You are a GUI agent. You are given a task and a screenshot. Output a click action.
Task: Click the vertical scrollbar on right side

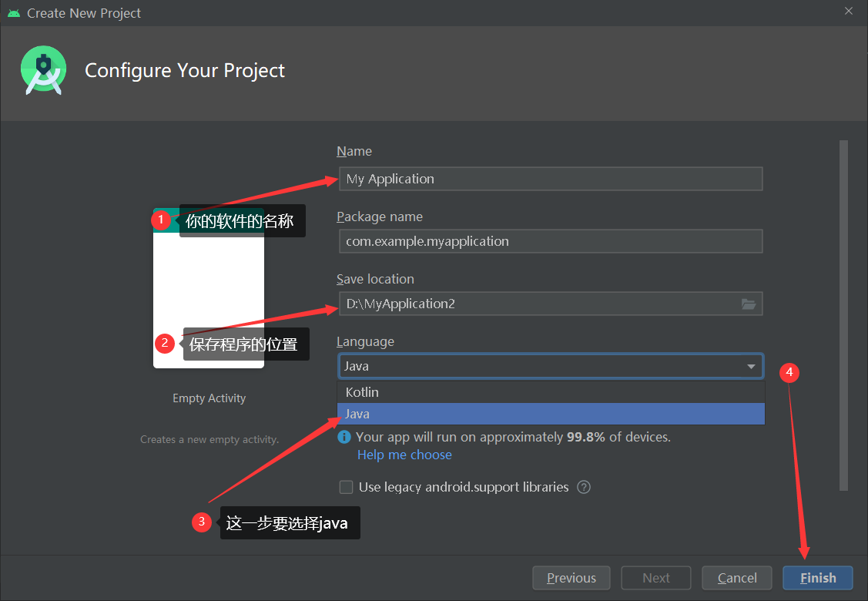[x=843, y=315]
